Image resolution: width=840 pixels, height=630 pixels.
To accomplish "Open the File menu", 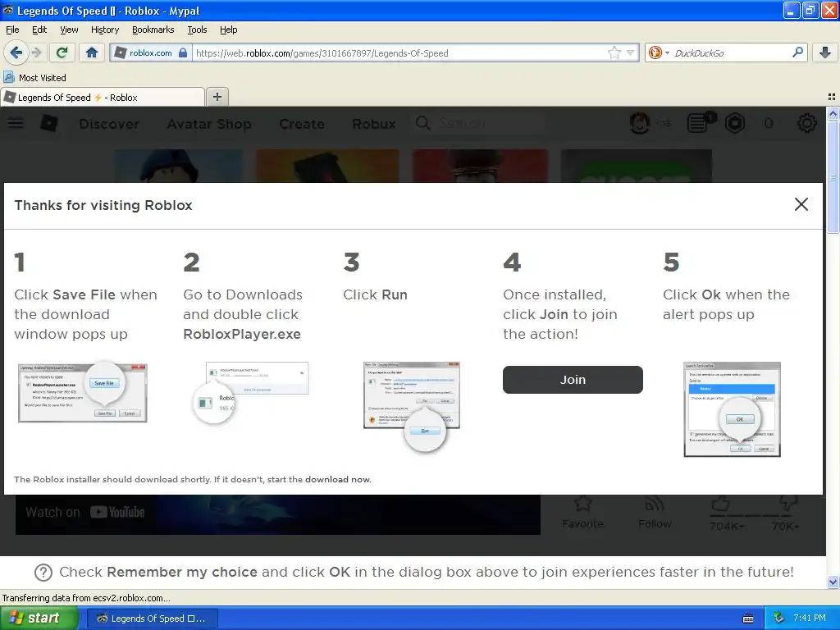I will pyautogui.click(x=12, y=30).
